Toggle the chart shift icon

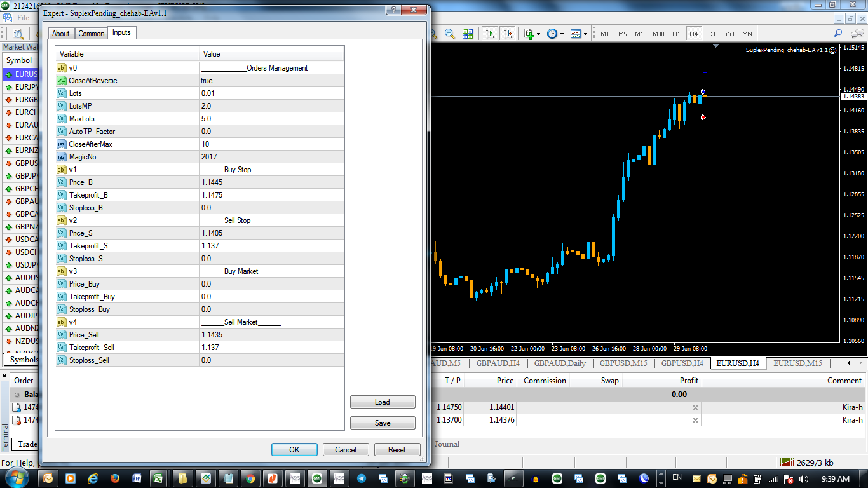pos(507,34)
